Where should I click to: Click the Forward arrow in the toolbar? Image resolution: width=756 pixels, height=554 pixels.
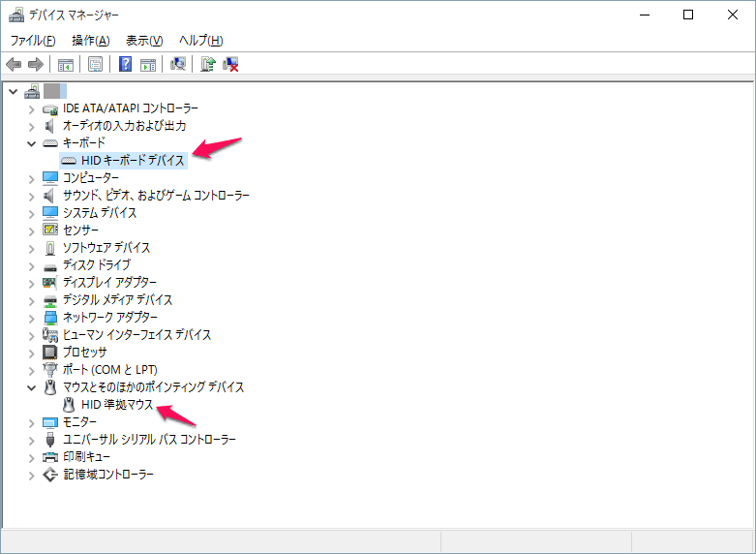pyautogui.click(x=36, y=65)
